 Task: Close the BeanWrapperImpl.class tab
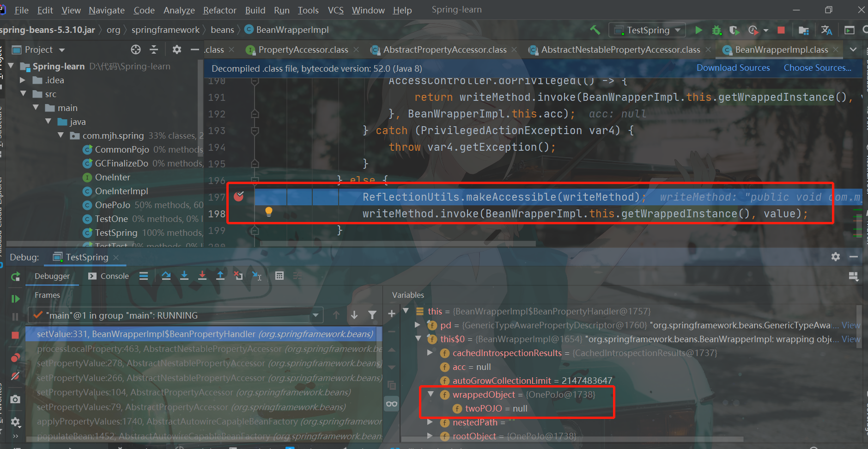pos(836,49)
